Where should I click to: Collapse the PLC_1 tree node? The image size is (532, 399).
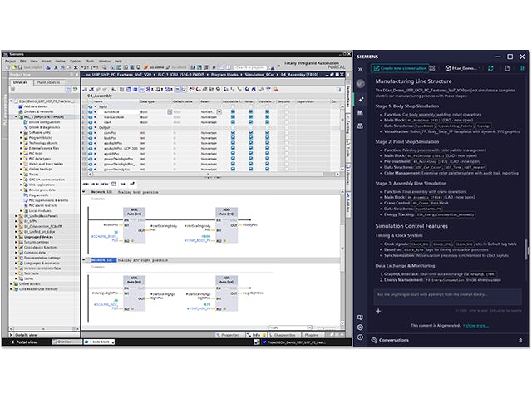coord(16,116)
